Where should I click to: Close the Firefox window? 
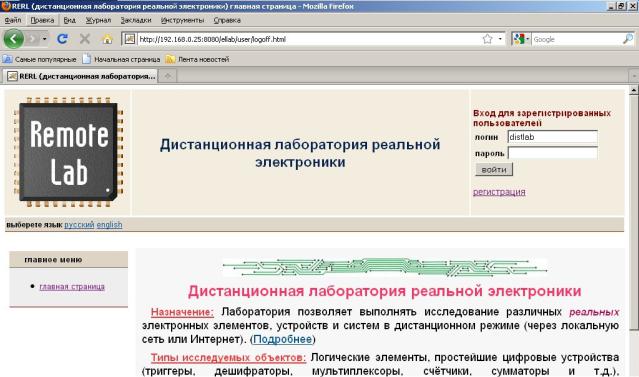click(x=632, y=6)
